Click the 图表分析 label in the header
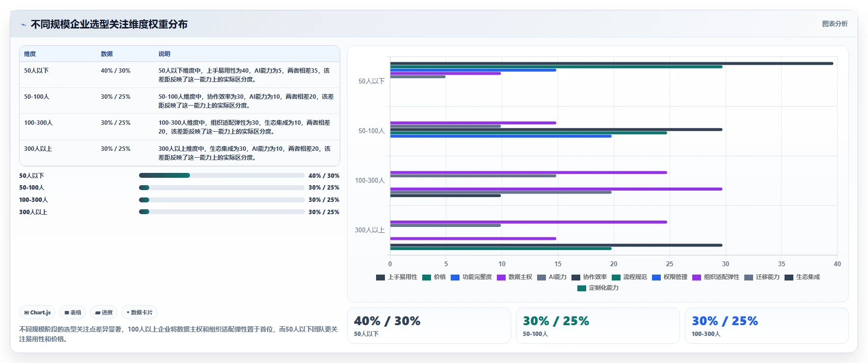This screenshot has width=868, height=363. pos(835,24)
